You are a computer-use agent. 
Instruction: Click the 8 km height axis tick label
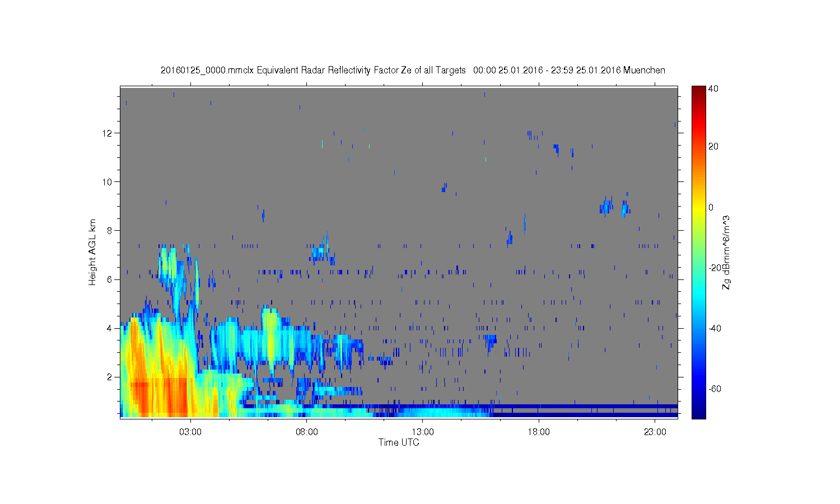click(110, 230)
